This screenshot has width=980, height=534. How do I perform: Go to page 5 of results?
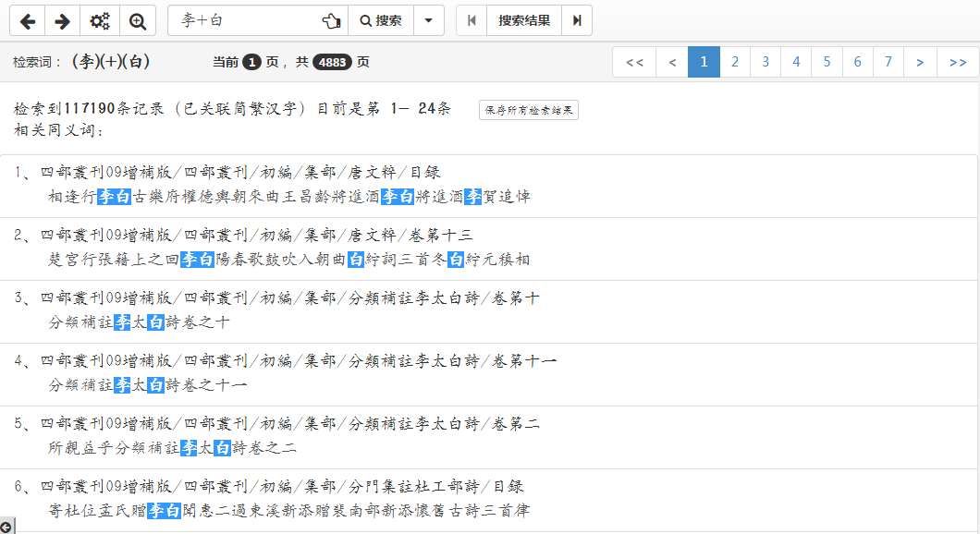tap(827, 62)
